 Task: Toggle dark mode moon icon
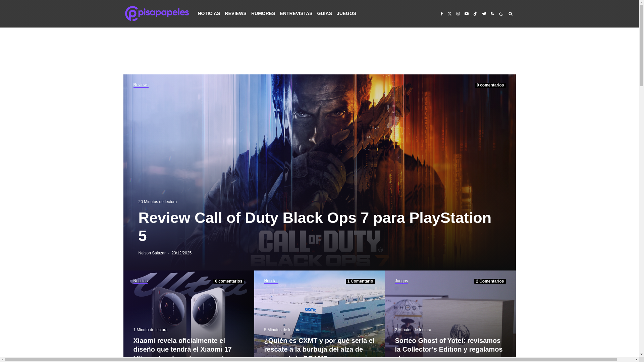[501, 14]
